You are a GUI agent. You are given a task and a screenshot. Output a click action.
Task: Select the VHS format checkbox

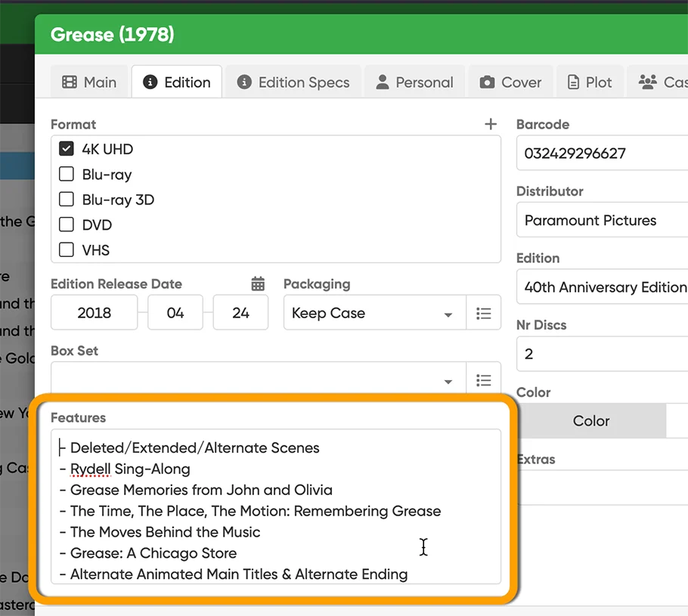click(67, 249)
